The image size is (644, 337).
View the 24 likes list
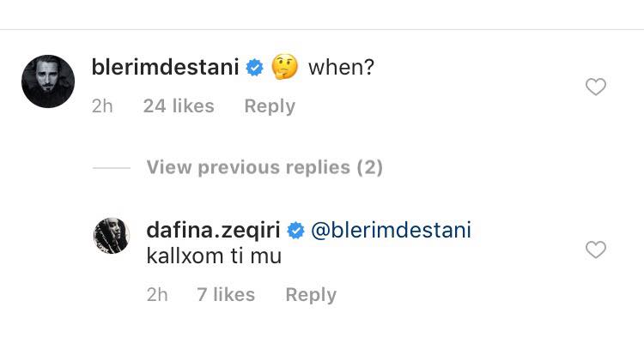(x=179, y=106)
